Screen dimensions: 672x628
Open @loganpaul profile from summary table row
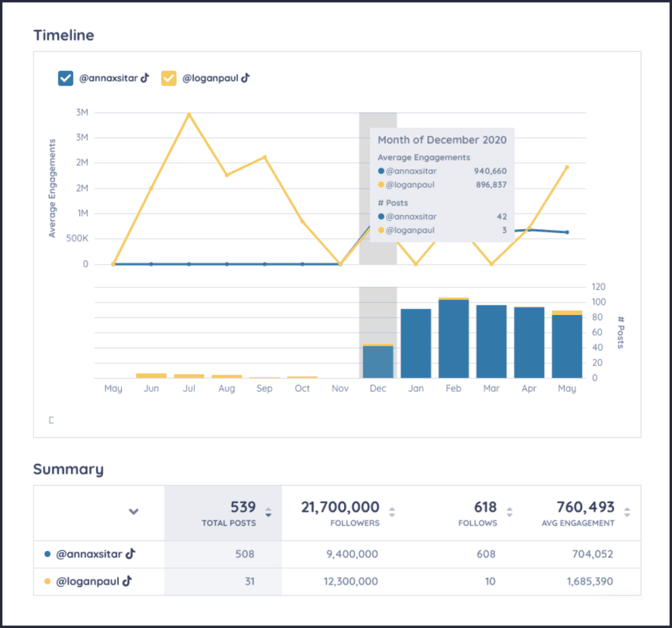tap(87, 581)
